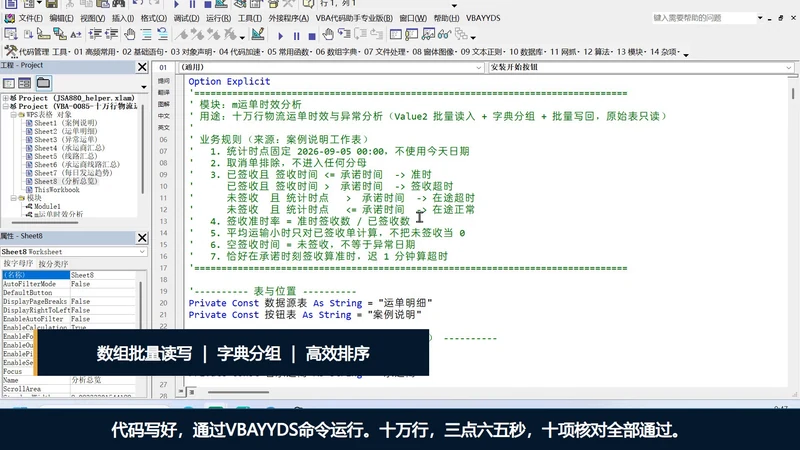The image size is (800, 450).
Task: Open the 01 高频常用 toolbar menu
Action: click(95, 52)
